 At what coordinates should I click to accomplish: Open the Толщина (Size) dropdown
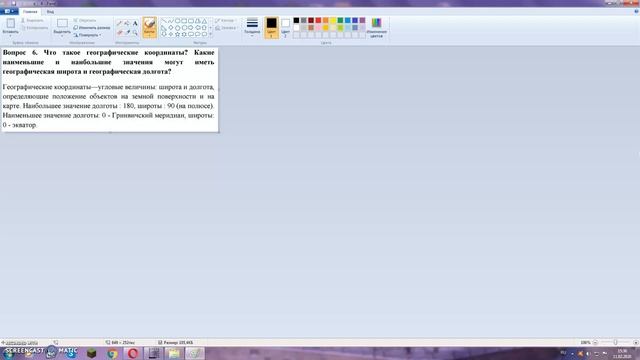point(252,27)
